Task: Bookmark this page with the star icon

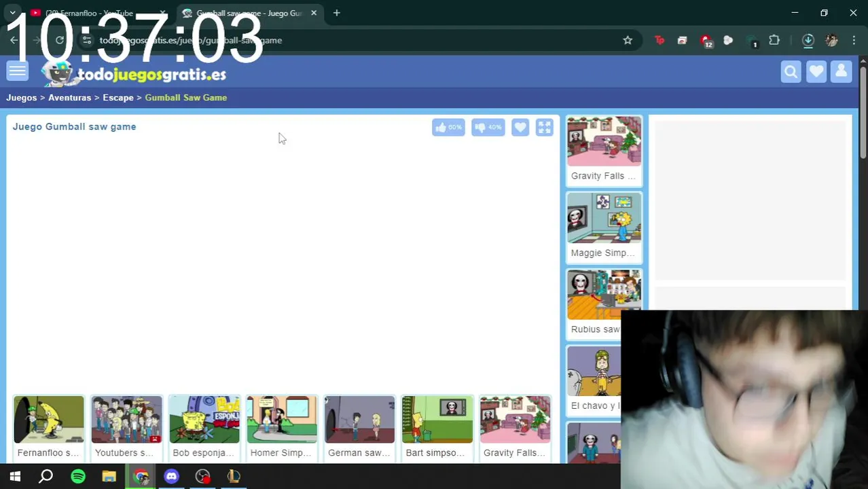Action: (628, 40)
